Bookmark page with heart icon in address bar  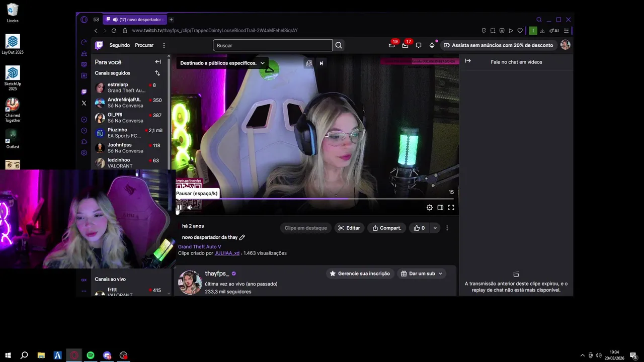point(520,31)
